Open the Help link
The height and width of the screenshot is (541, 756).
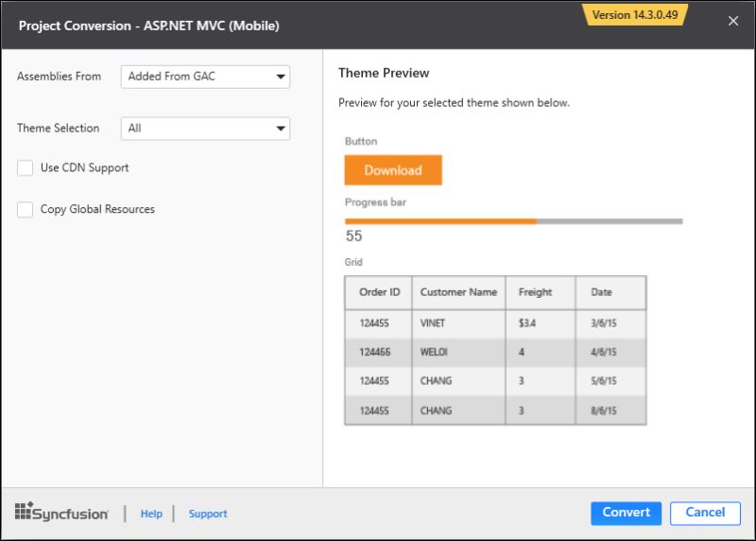click(x=151, y=514)
